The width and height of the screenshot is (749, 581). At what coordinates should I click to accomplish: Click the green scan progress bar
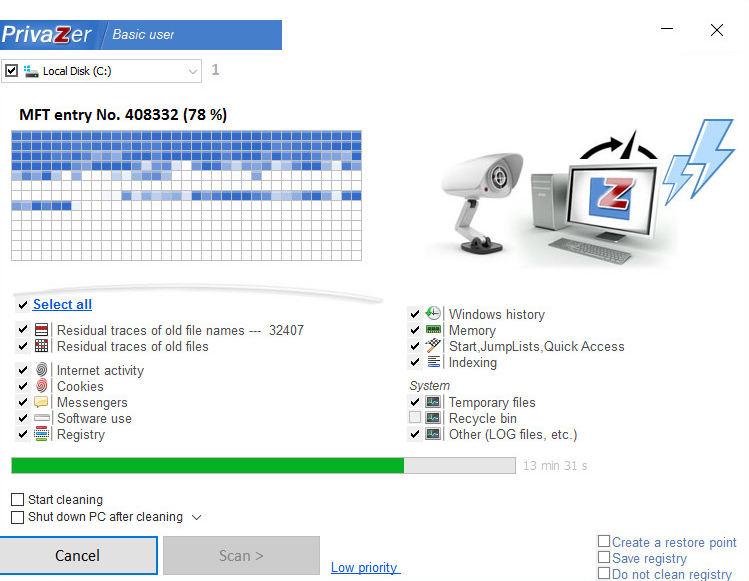click(263, 465)
